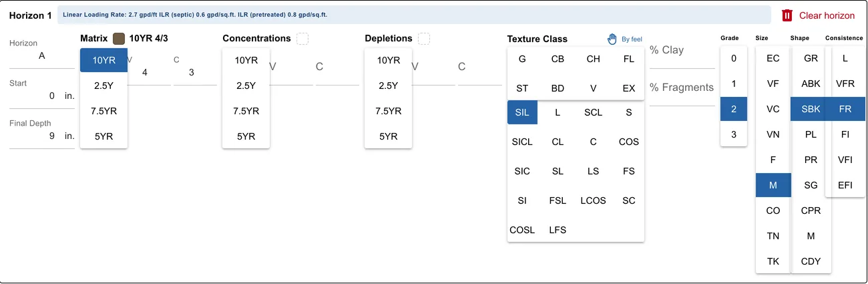Choose the GR shape option
The image size is (868, 284).
[x=811, y=58]
